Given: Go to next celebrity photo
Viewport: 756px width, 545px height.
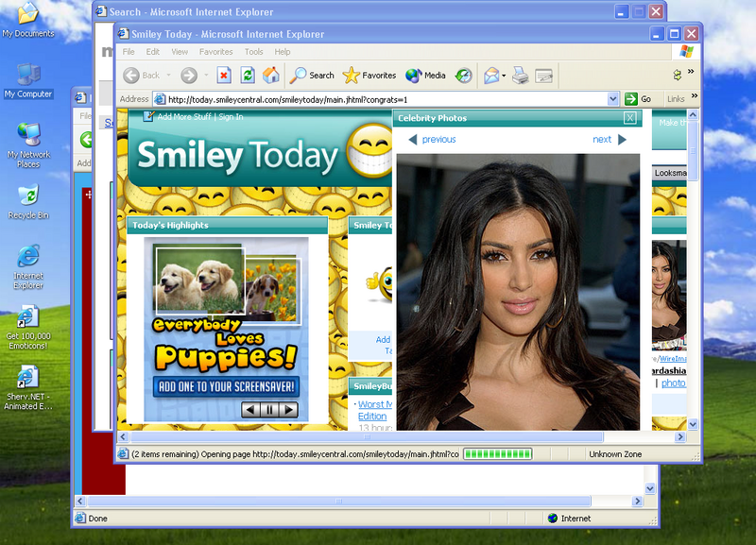Looking at the screenshot, I should pos(610,139).
